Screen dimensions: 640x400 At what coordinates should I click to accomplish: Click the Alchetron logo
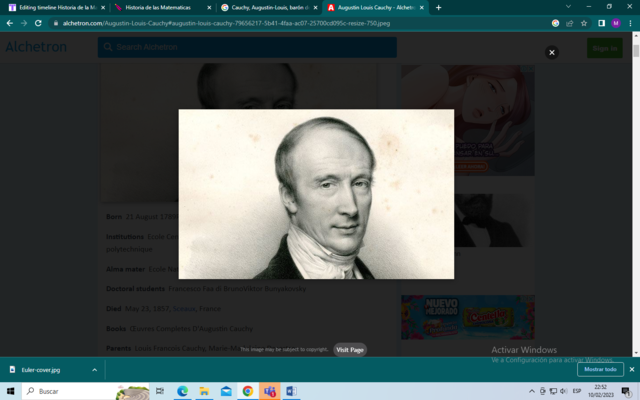[36, 47]
